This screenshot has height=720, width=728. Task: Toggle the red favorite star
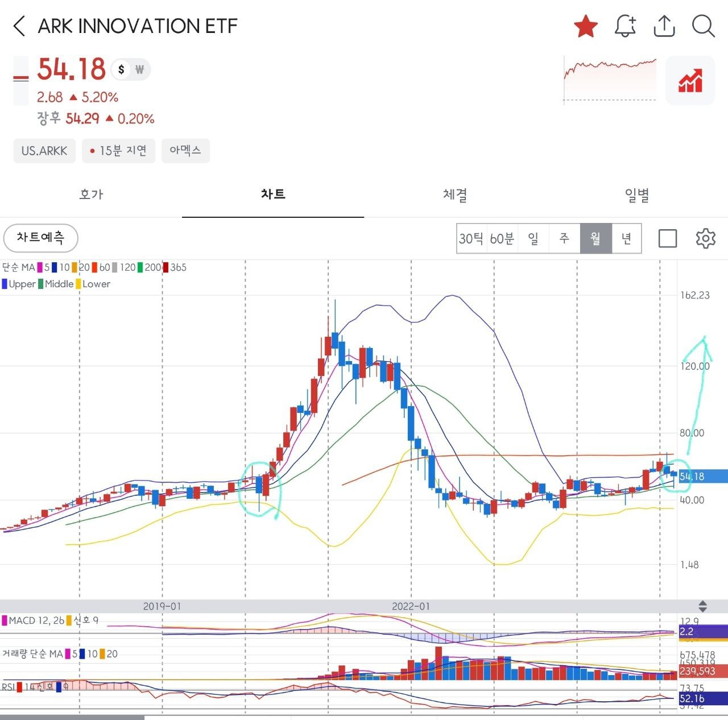pos(586,26)
